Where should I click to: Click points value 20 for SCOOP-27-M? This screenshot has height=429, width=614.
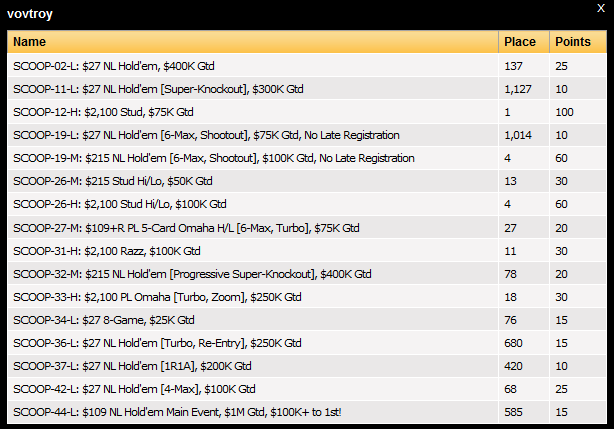pyautogui.click(x=562, y=228)
